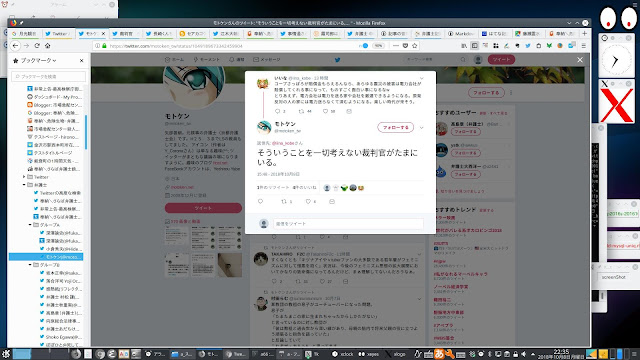This screenshot has width=640, height=360.
Task: Retweet the parent いいな tweet
Action: coord(302,111)
